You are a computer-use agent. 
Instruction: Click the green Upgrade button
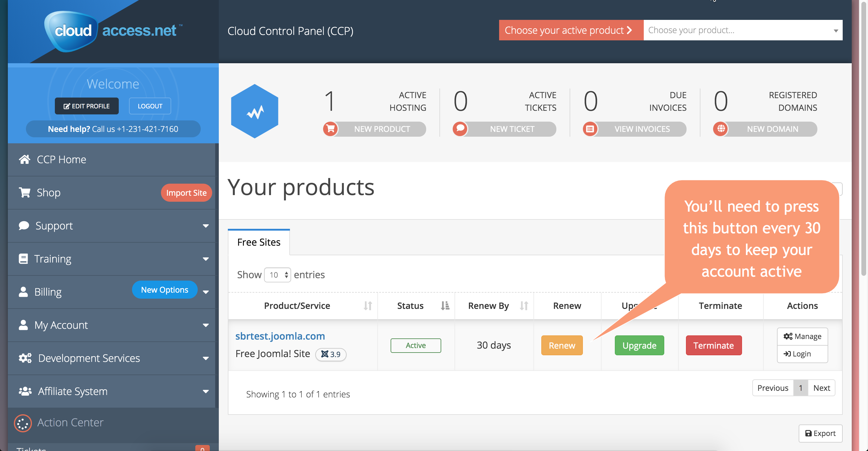pos(639,345)
